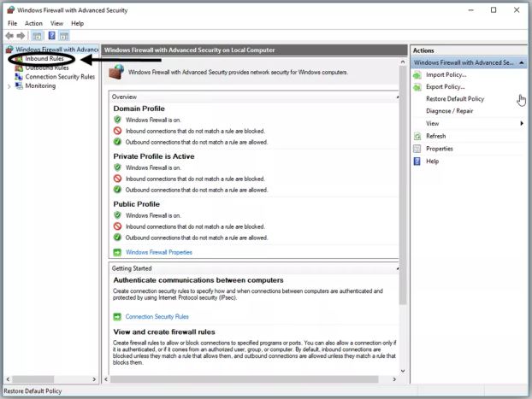Click the center pane vertical scrollbar thumb
532x399 pixels.
pyautogui.click(x=402, y=185)
